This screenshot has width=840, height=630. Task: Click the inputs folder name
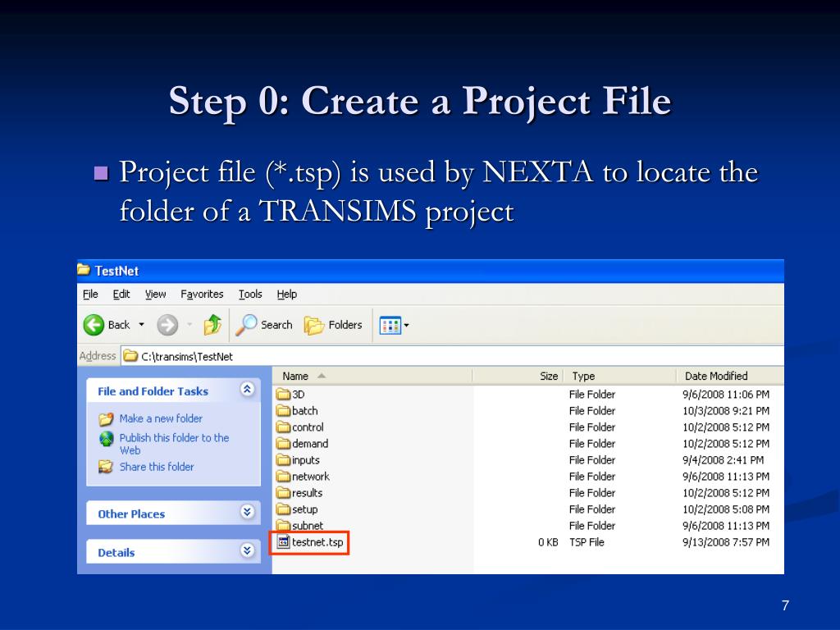(306, 460)
